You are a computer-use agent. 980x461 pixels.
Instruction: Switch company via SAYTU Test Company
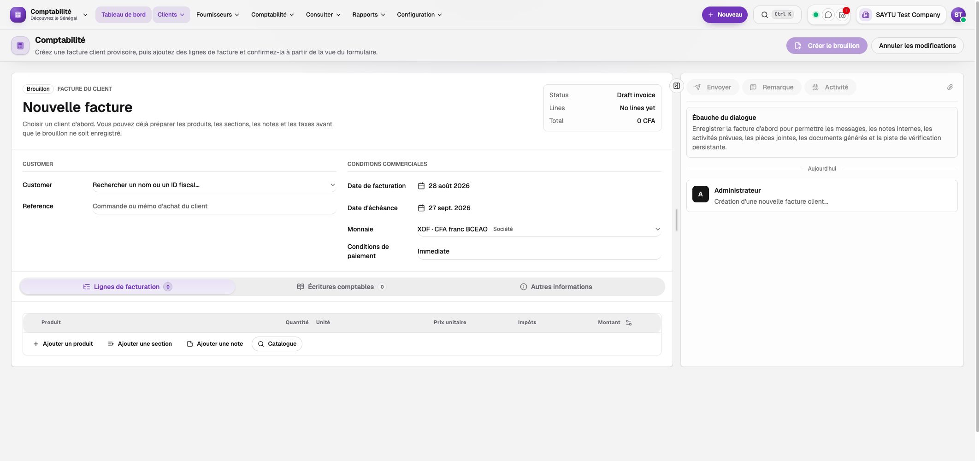[901, 15]
